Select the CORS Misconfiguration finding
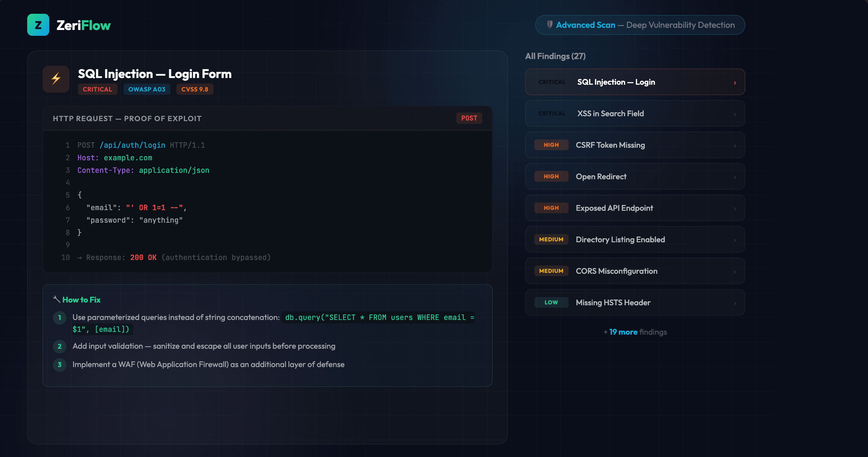 pyautogui.click(x=635, y=271)
